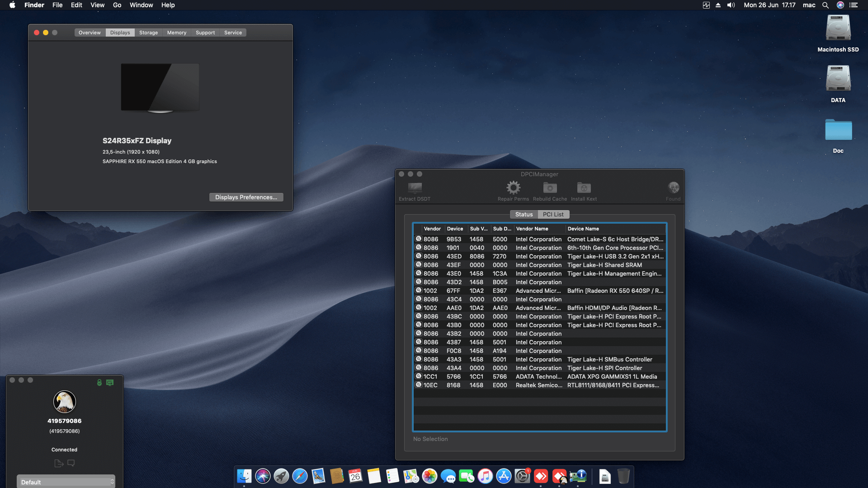The width and height of the screenshot is (868, 488).
Task: Click the volume icon in the menu bar
Action: point(731,5)
